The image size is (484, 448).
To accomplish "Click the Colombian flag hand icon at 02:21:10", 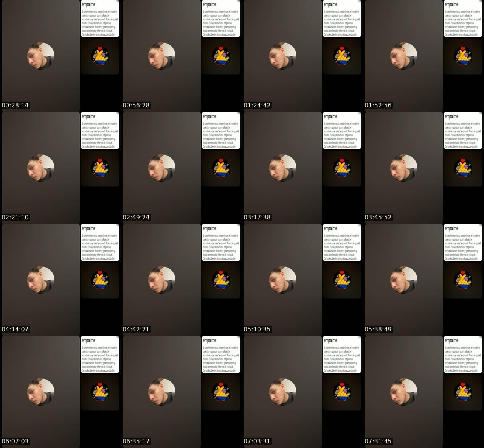I will pos(100,168).
